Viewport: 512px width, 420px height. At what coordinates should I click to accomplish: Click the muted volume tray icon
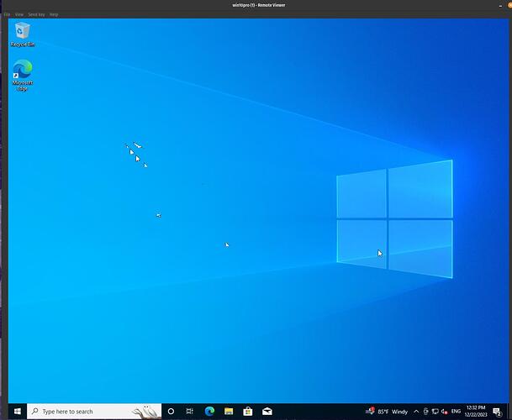pyautogui.click(x=445, y=412)
